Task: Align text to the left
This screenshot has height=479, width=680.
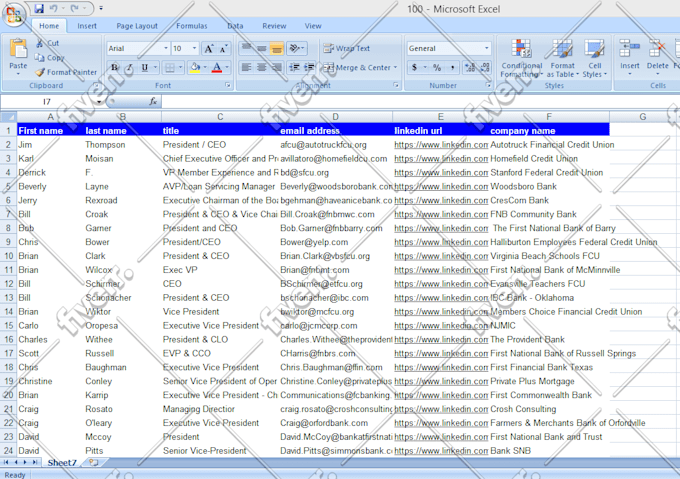Action: tap(246, 68)
